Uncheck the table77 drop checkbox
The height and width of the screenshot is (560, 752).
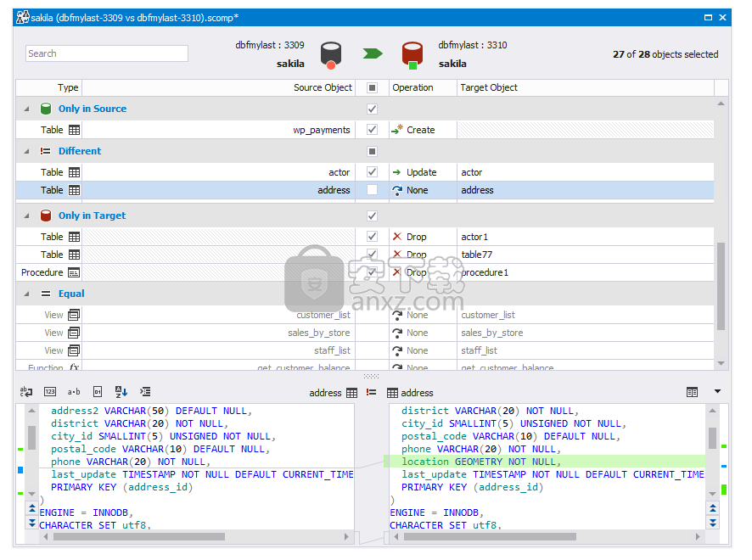[372, 254]
